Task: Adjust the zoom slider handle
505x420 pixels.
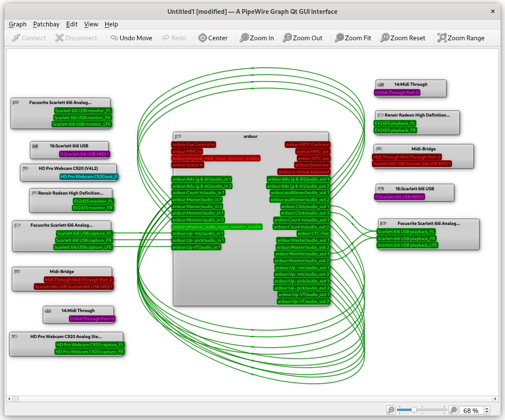Action: 414,410
